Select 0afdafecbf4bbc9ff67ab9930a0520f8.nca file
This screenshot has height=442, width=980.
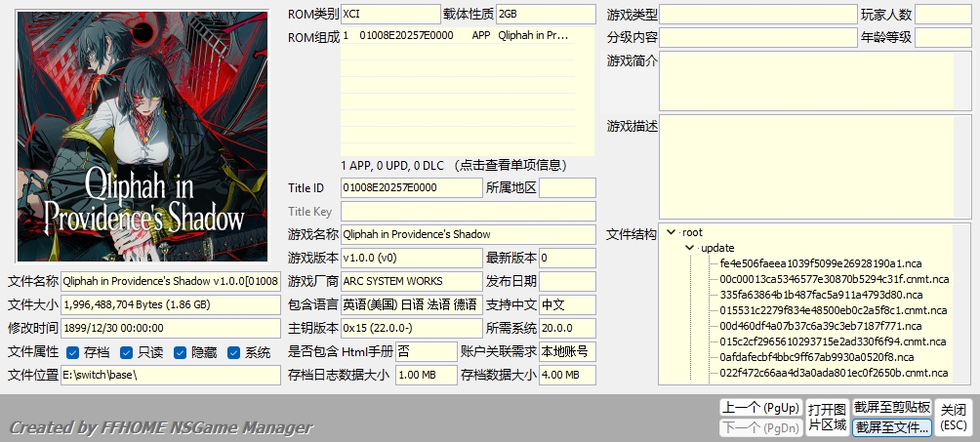[x=817, y=357]
